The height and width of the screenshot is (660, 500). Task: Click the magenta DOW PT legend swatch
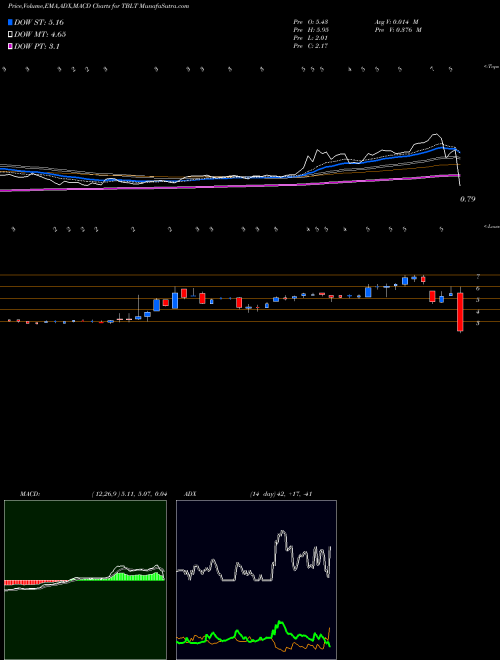tap(11, 46)
